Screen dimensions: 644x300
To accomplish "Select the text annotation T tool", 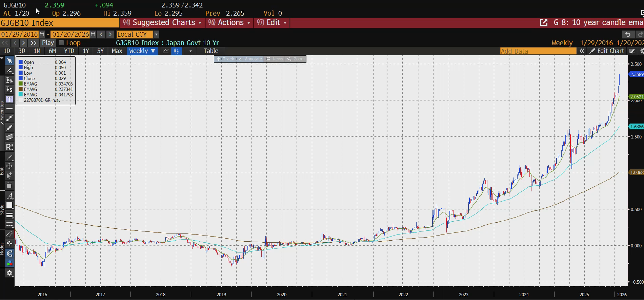I will 9,99.
